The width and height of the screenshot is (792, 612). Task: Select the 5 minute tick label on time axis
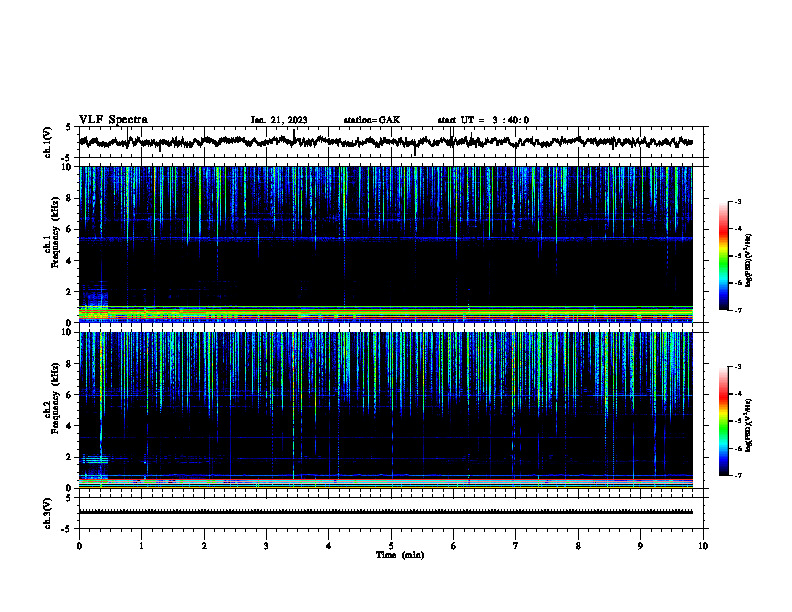click(x=391, y=546)
